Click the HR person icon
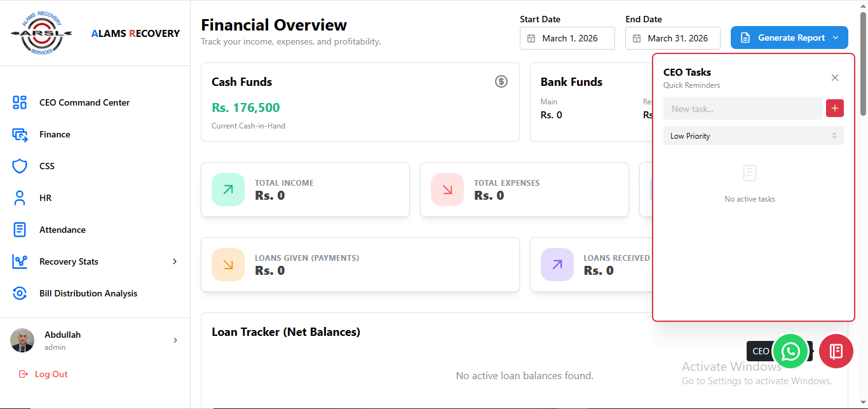868x409 pixels. pyautogui.click(x=20, y=198)
